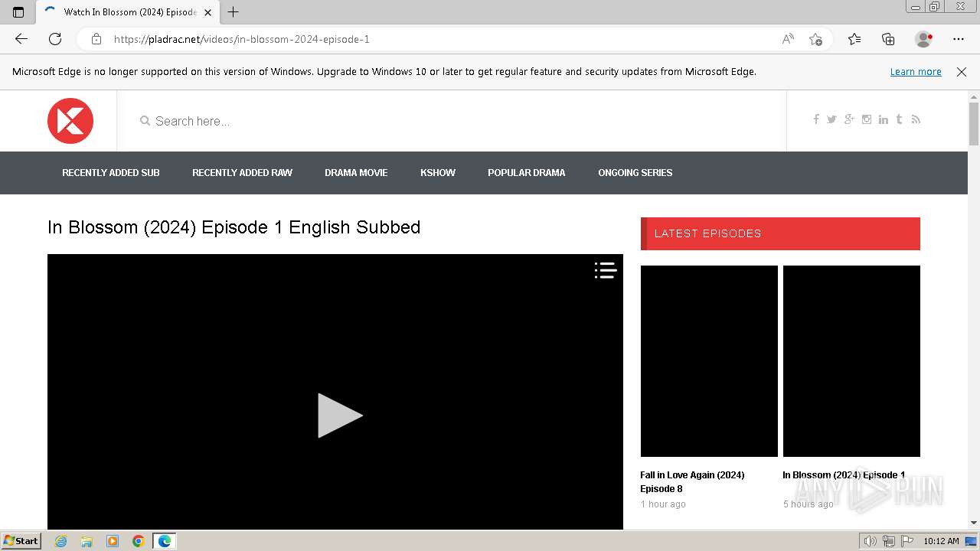
Task: Open Windows Media Player taskbar icon
Action: tap(113, 541)
